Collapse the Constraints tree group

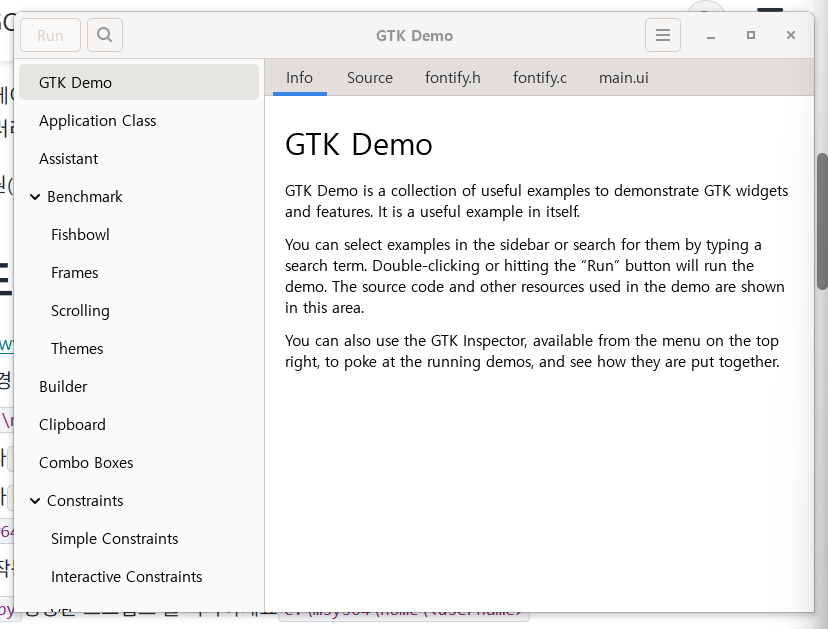(x=35, y=501)
